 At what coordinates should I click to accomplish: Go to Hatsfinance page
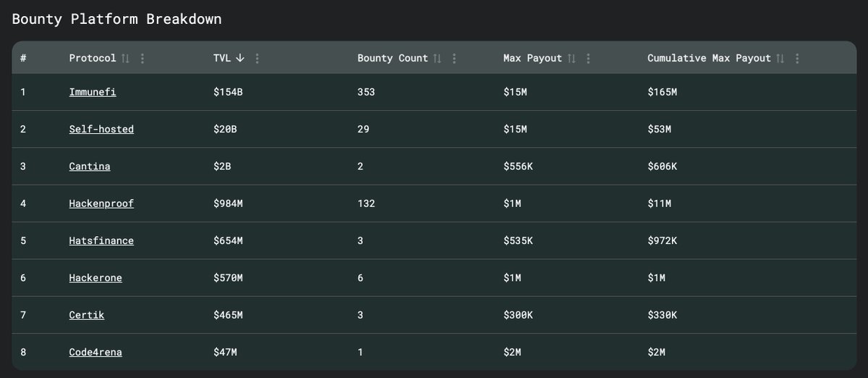coord(101,240)
